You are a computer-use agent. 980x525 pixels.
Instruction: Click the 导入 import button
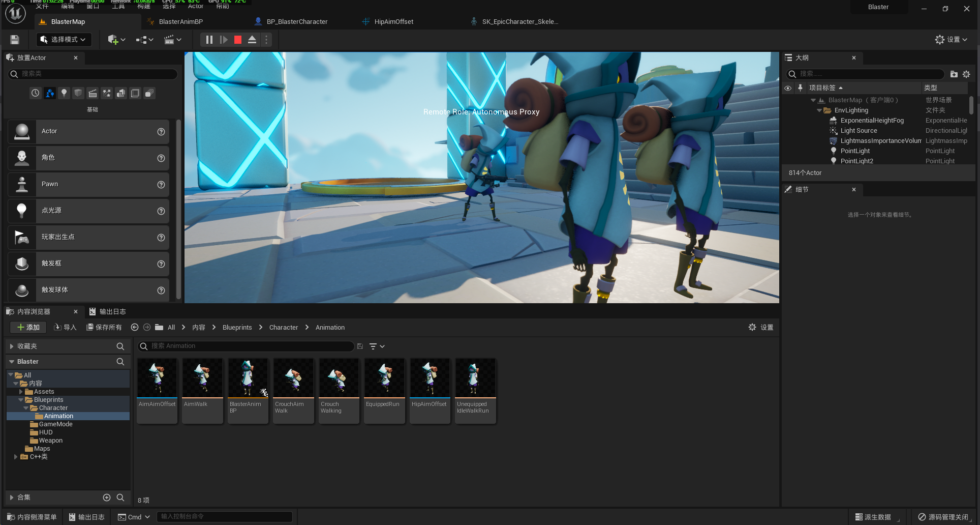tap(65, 328)
